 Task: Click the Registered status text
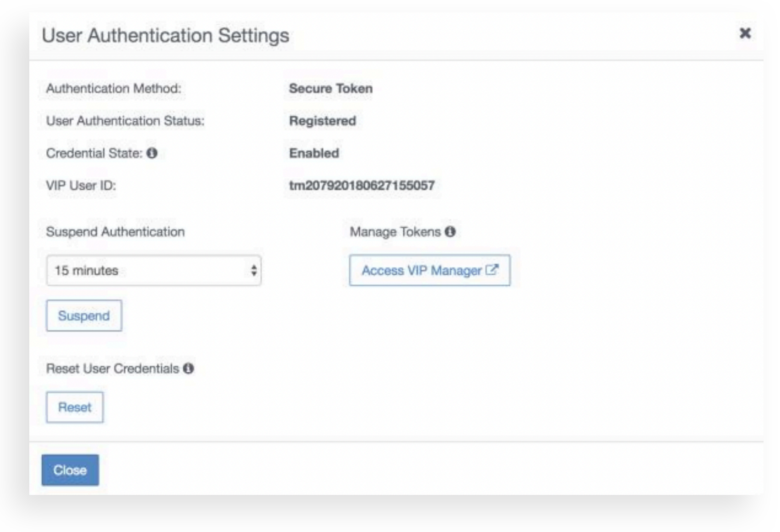[322, 121]
